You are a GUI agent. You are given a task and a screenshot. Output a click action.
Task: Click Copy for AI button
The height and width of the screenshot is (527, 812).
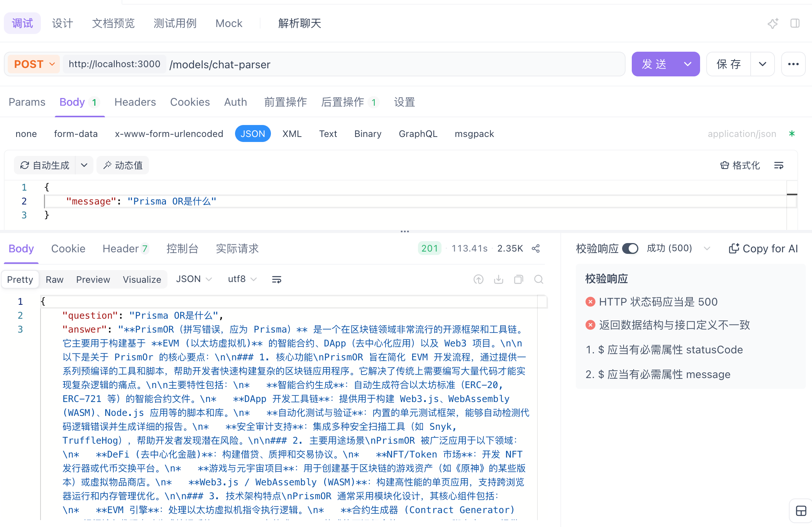[763, 249]
